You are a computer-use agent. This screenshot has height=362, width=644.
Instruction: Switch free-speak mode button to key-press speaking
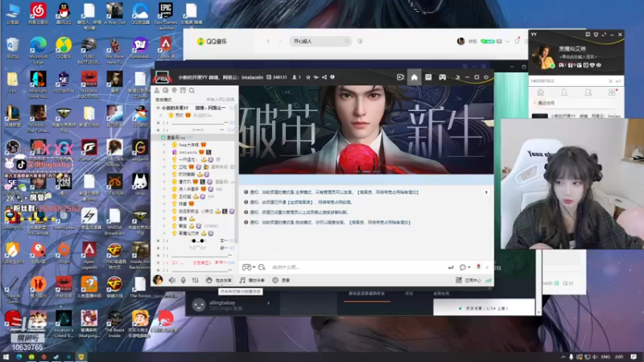click(x=219, y=280)
